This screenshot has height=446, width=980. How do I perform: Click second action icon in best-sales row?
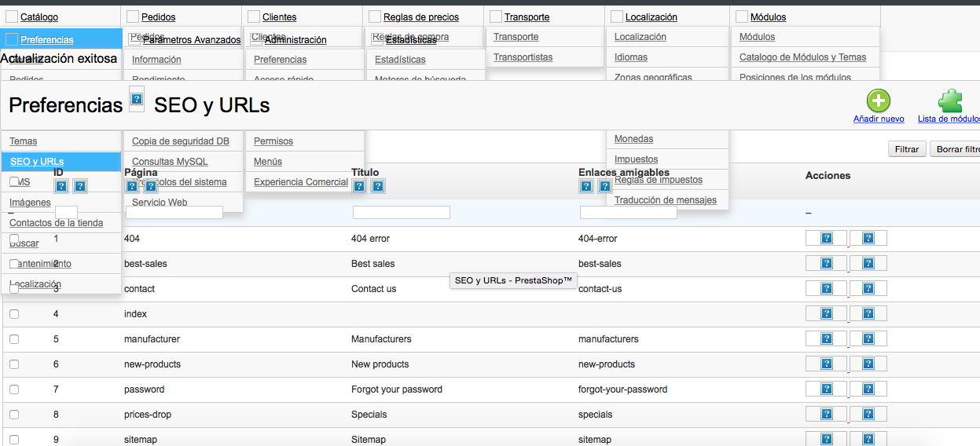click(x=868, y=264)
